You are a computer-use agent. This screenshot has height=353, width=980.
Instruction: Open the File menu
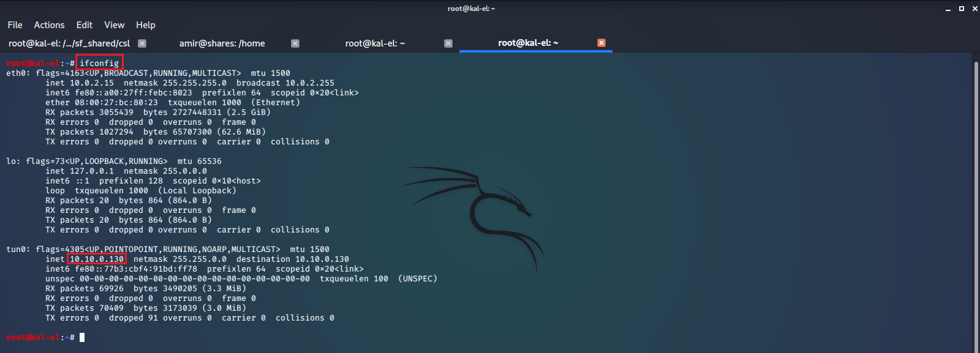pos(15,25)
